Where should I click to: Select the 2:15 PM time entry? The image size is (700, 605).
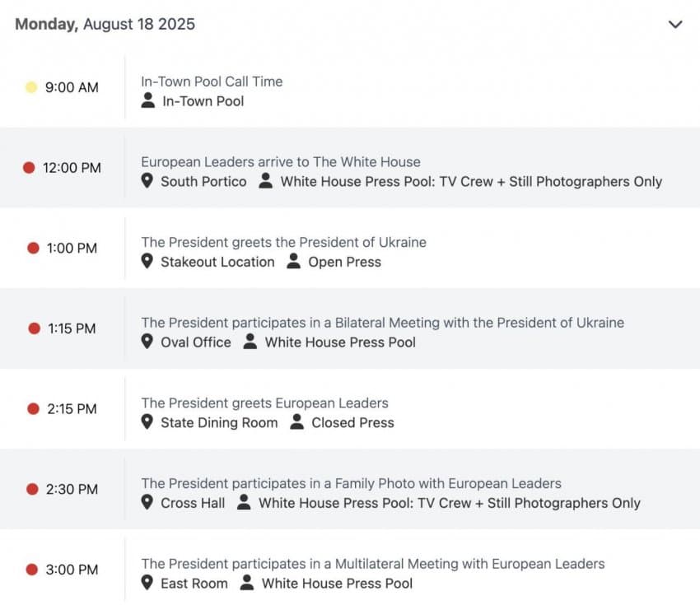pyautogui.click(x=72, y=409)
